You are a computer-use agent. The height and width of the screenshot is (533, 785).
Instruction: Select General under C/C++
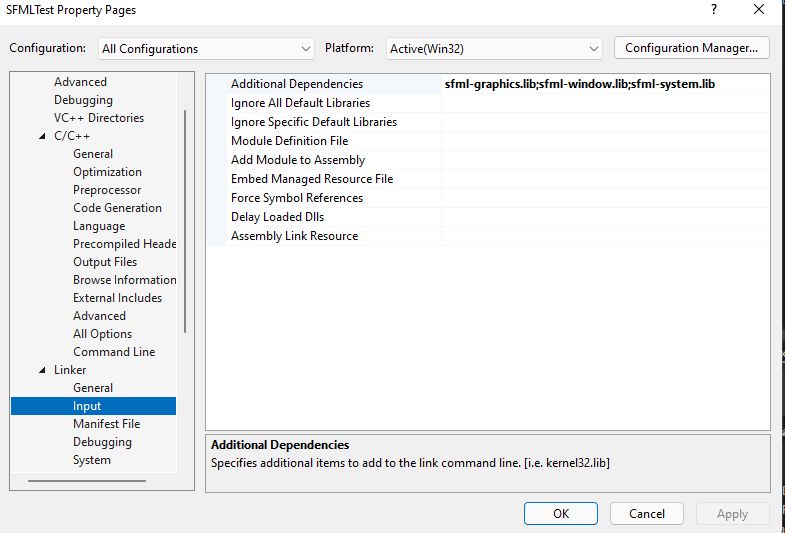click(x=93, y=154)
